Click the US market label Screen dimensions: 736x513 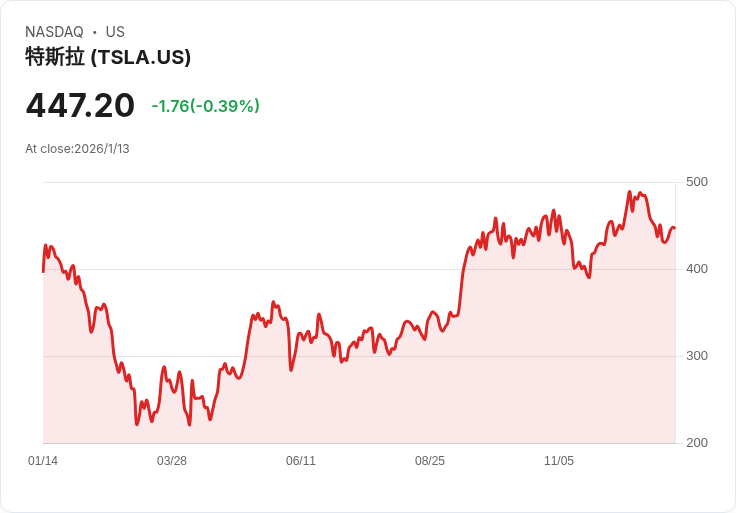coord(115,32)
